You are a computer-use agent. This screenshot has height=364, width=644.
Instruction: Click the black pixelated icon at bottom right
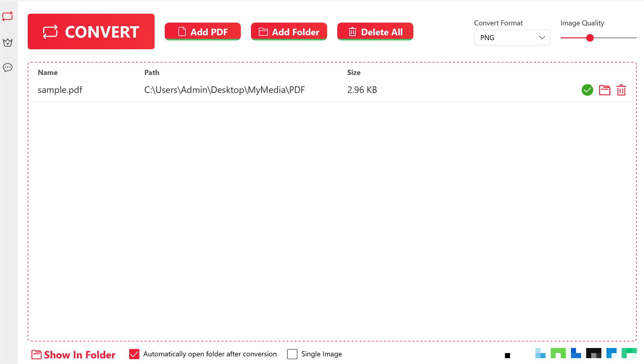coord(594,353)
